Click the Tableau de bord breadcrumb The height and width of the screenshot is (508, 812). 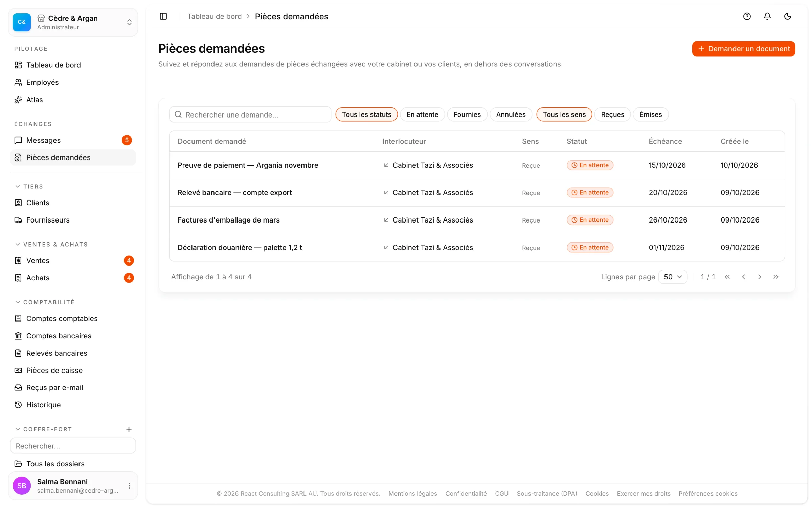(x=215, y=16)
